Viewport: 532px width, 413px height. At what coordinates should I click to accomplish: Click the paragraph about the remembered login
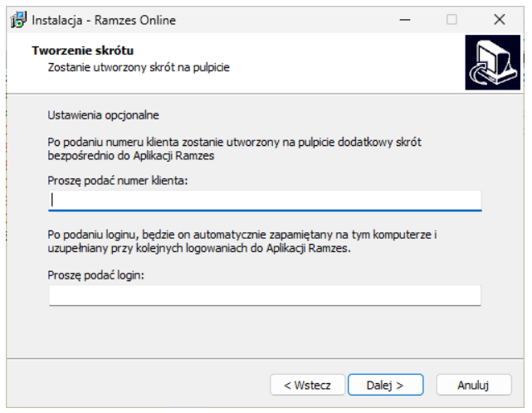[x=242, y=241]
